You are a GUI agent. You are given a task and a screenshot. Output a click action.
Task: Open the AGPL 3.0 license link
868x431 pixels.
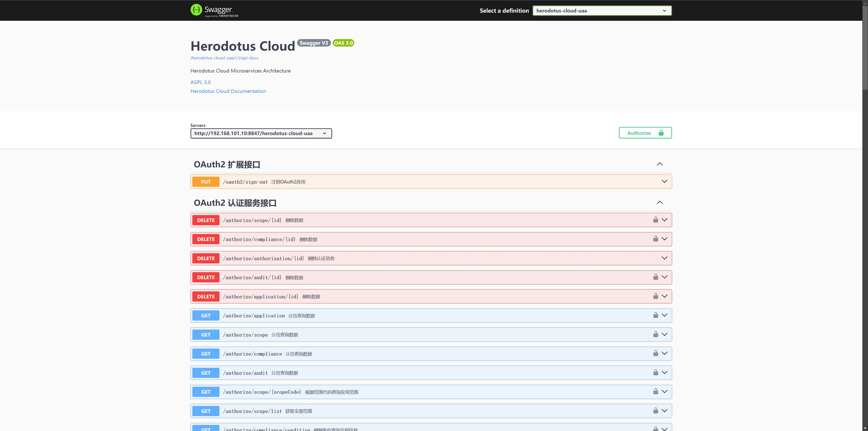[x=200, y=82]
